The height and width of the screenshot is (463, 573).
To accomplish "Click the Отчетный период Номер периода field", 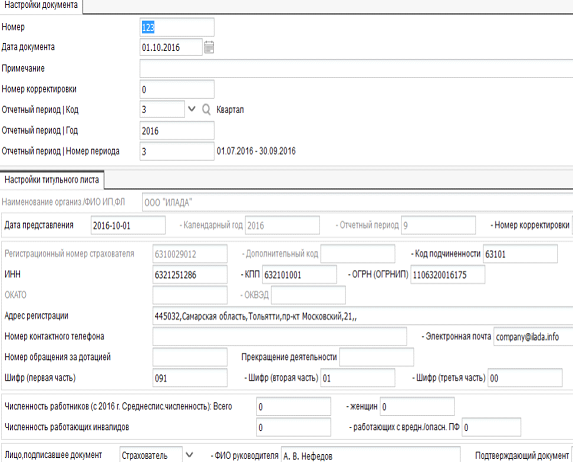I will [177, 151].
